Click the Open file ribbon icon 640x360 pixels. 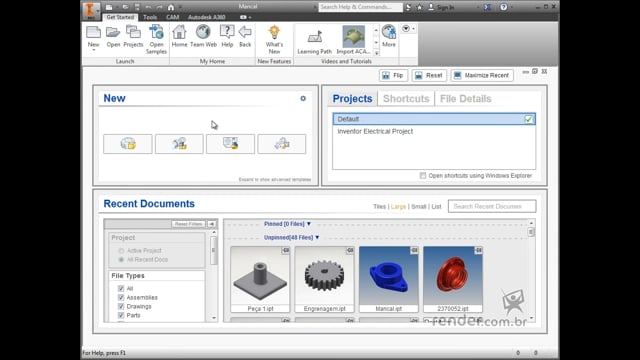(113, 36)
